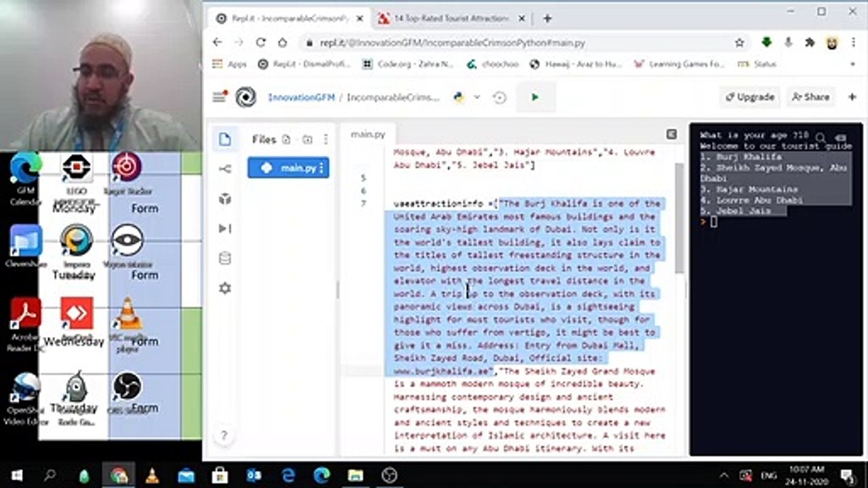Expand the Python language dropdown chevron
The width and height of the screenshot is (868, 488).
[x=477, y=97]
